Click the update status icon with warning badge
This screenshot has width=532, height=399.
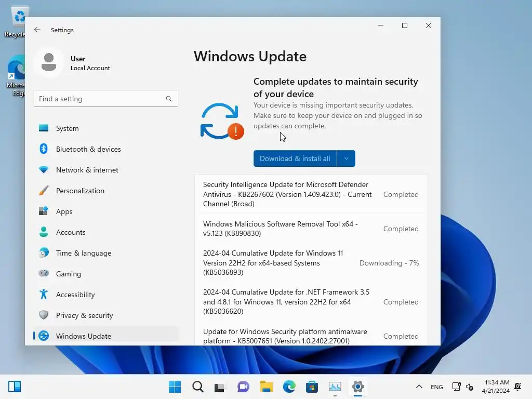click(x=222, y=122)
